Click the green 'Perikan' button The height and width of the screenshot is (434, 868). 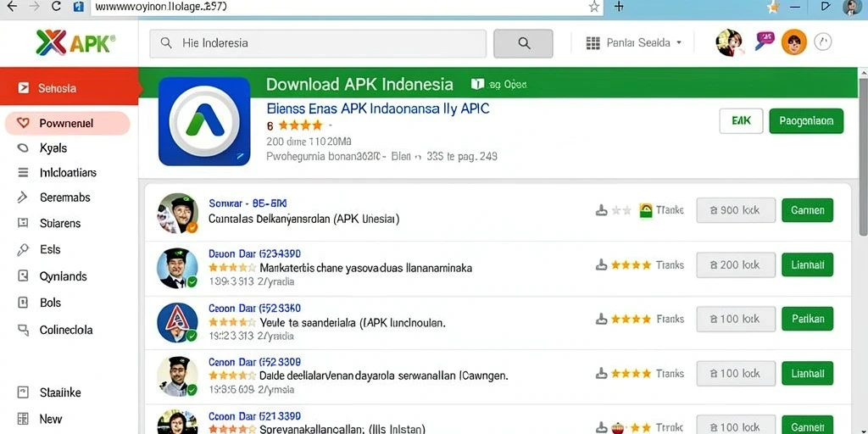pos(807,319)
